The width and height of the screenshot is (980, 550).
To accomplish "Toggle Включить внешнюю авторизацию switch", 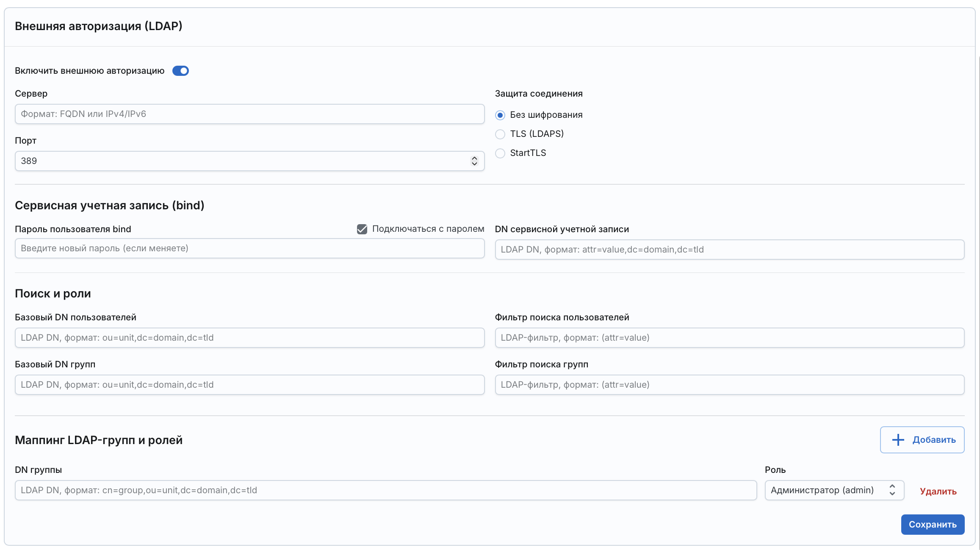I will 180,71.
